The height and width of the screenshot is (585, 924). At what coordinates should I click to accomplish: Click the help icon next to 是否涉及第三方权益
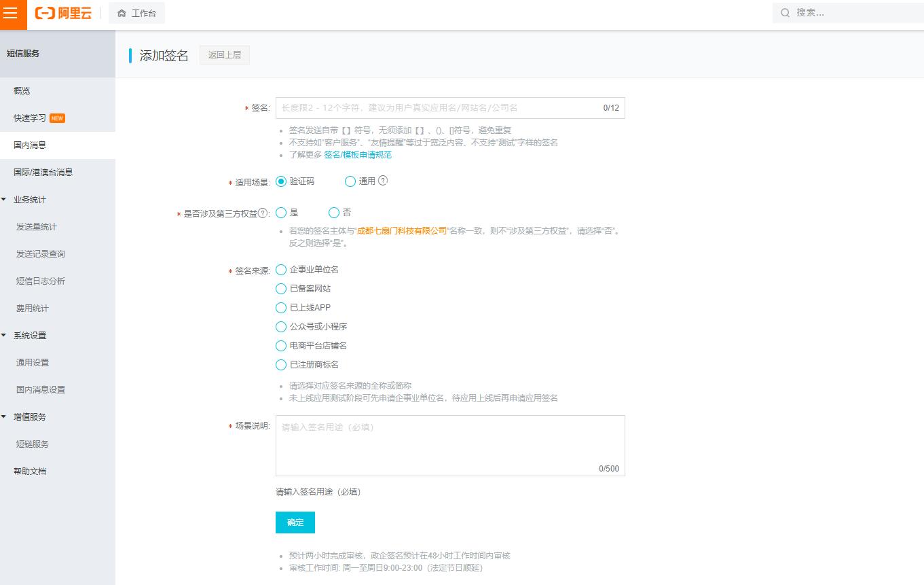[x=263, y=213]
